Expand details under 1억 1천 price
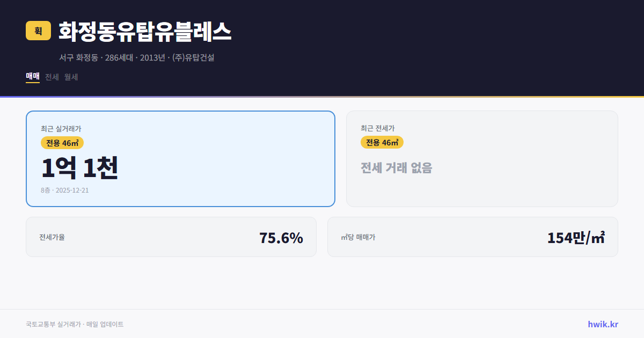644x338 pixels. point(79,168)
